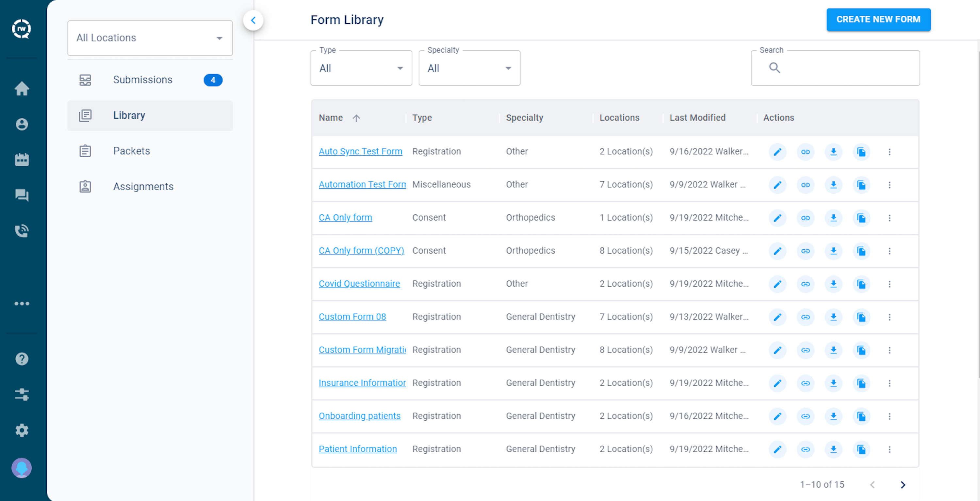Open the Calendar icon in left rail
The height and width of the screenshot is (501, 980).
22,160
